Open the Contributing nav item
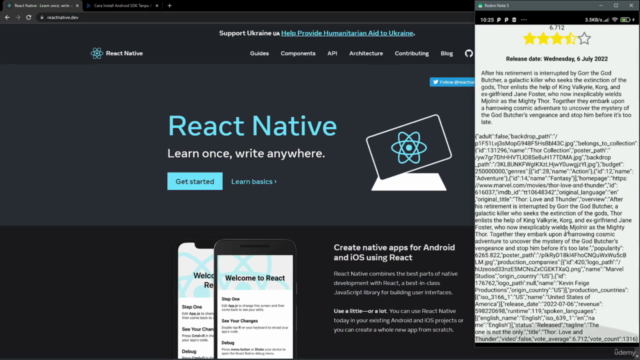The height and width of the screenshot is (360, 640). pyautogui.click(x=411, y=53)
